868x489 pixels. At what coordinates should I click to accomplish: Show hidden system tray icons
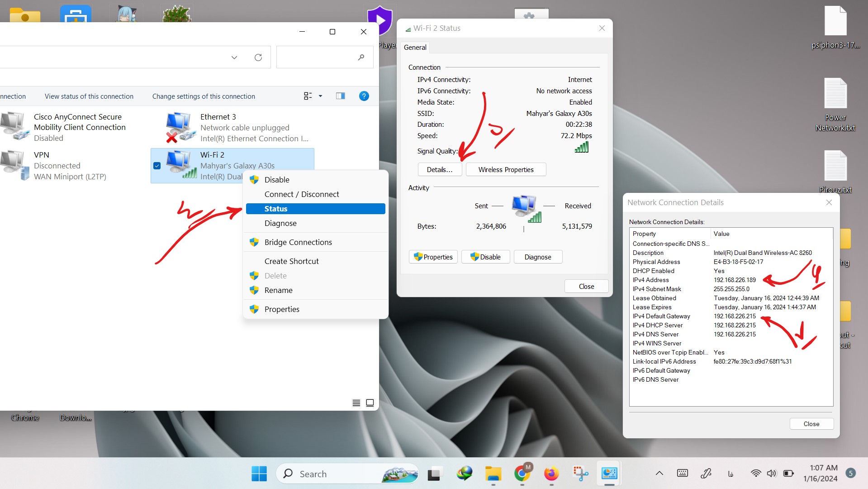point(659,474)
